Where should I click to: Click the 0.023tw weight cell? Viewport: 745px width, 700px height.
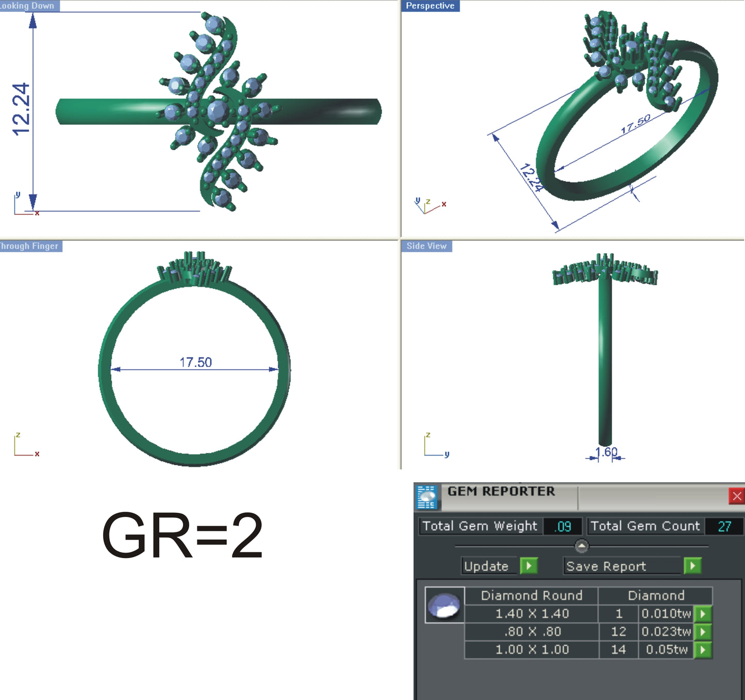tap(666, 632)
